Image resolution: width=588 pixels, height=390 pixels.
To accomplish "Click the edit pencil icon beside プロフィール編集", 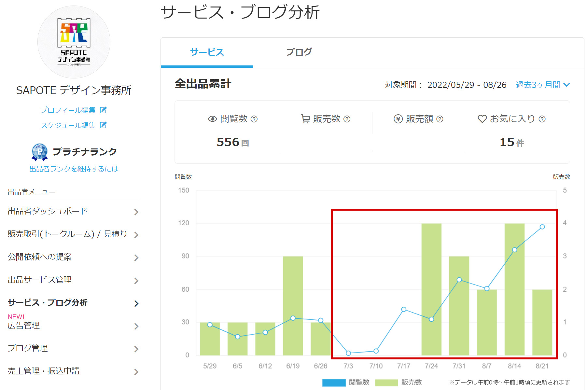I will [x=104, y=110].
